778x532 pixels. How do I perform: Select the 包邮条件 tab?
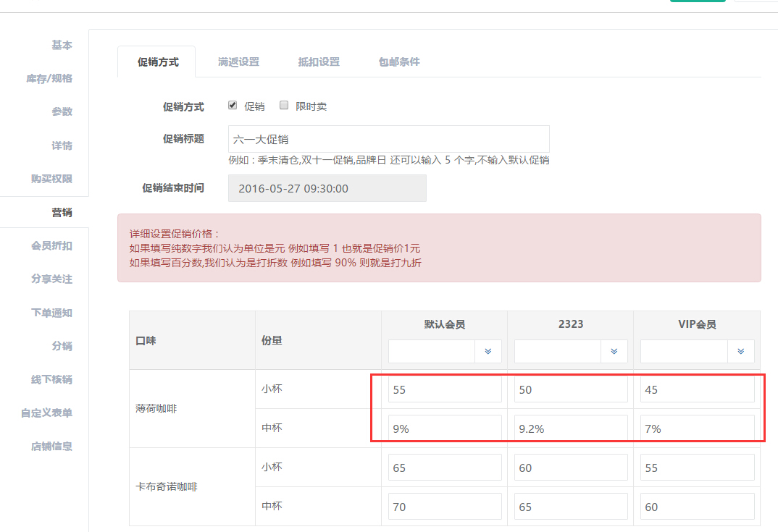(x=399, y=62)
